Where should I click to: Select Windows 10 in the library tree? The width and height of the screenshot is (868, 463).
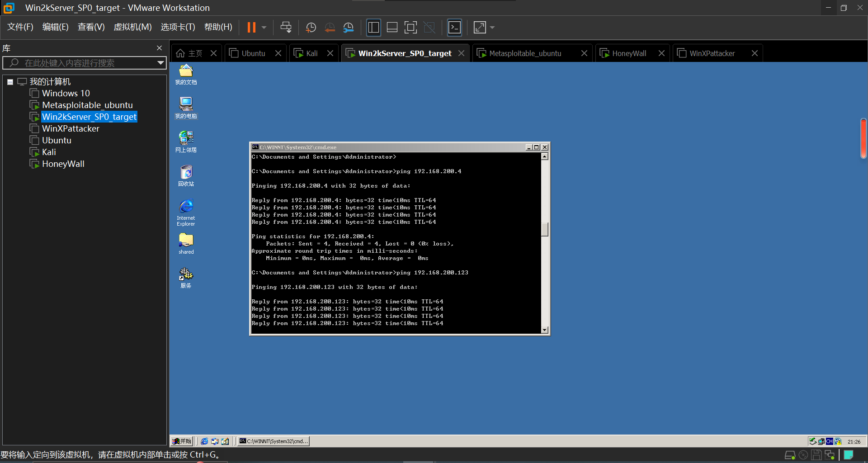tap(66, 93)
